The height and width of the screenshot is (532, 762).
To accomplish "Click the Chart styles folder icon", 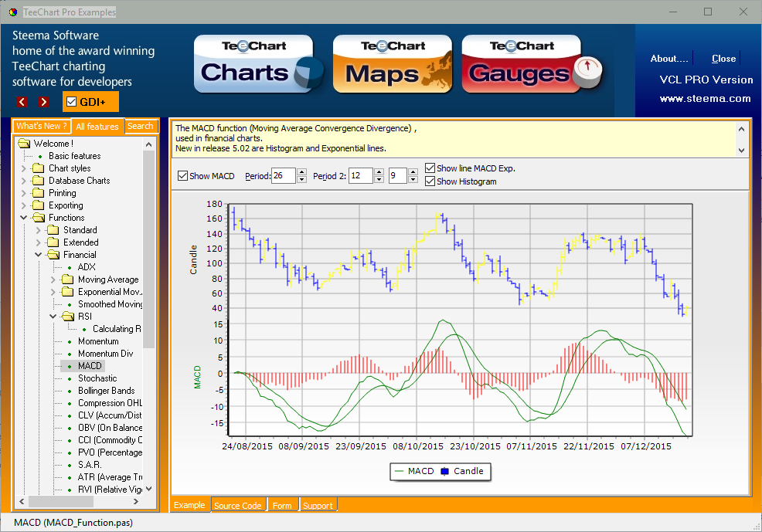I will tap(38, 168).
